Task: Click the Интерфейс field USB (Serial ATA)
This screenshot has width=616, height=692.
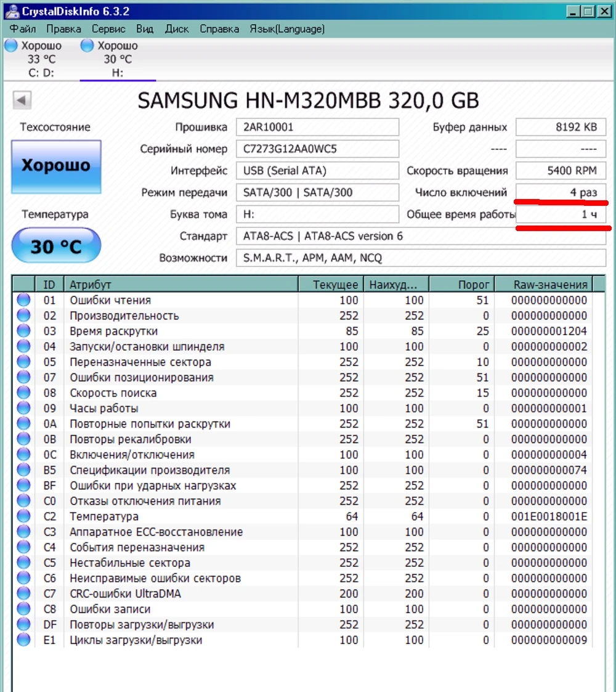Action: pyautogui.click(x=317, y=170)
